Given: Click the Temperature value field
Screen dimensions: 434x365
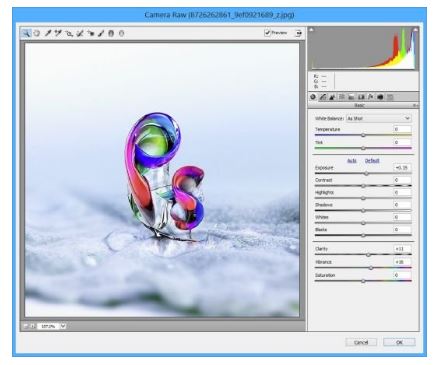Looking at the screenshot, I should pyautogui.click(x=402, y=129).
